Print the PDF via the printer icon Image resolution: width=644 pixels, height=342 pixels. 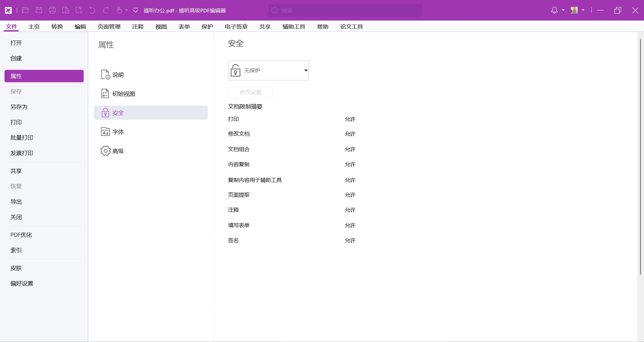click(52, 10)
